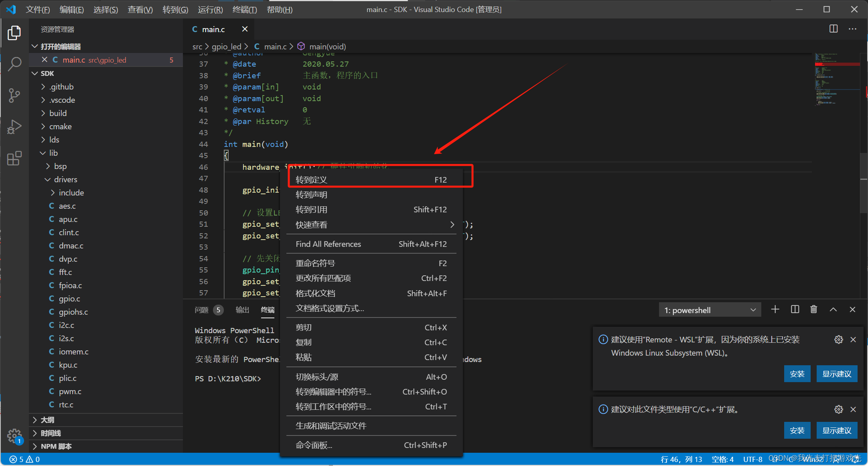Viewport: 868px width, 466px height.
Task: Close the main.c editor tab
Action: 245,29
